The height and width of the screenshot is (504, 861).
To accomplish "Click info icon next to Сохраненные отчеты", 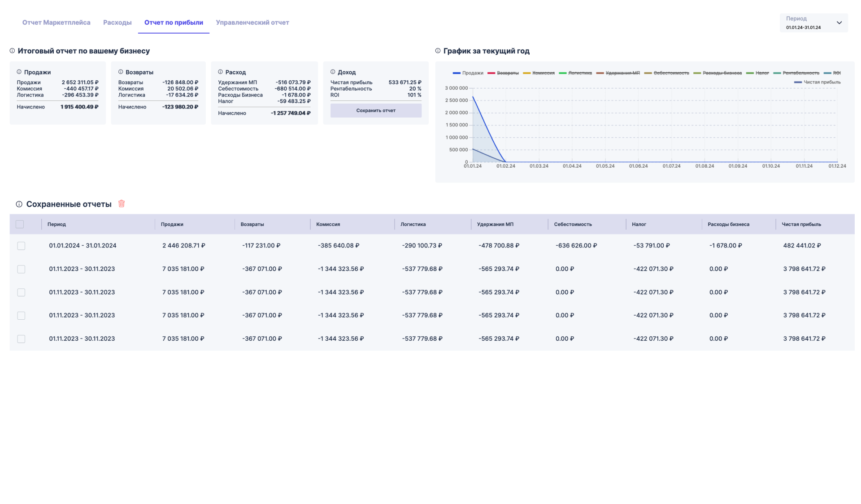I will 19,204.
